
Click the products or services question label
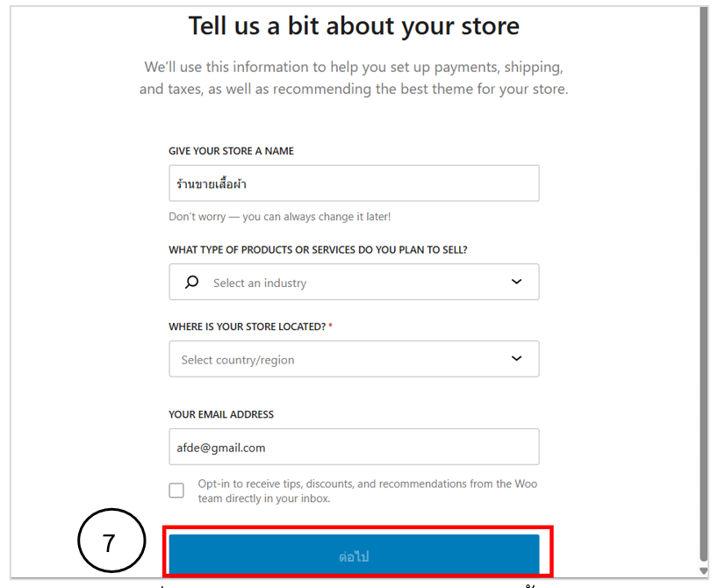(x=318, y=250)
